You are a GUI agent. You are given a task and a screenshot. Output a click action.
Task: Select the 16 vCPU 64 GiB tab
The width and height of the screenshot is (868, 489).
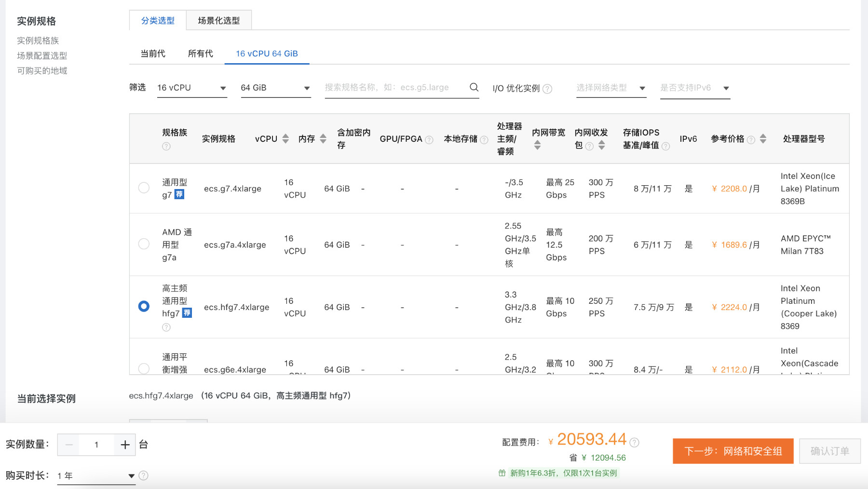click(x=267, y=54)
